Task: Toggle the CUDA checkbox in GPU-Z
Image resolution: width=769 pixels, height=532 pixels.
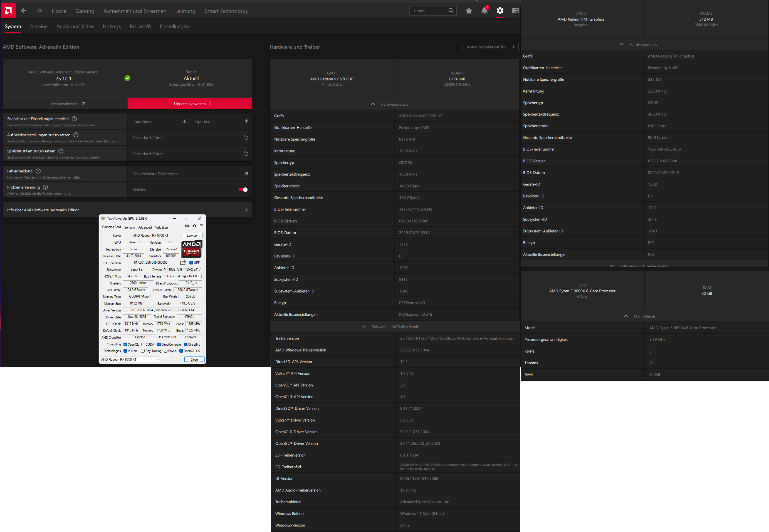Action: [x=143, y=345]
